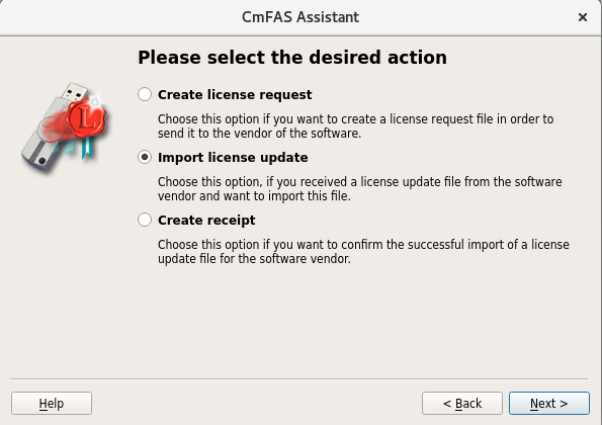Image resolution: width=602 pixels, height=425 pixels.
Task: Click the license request file description text
Action: point(356,126)
